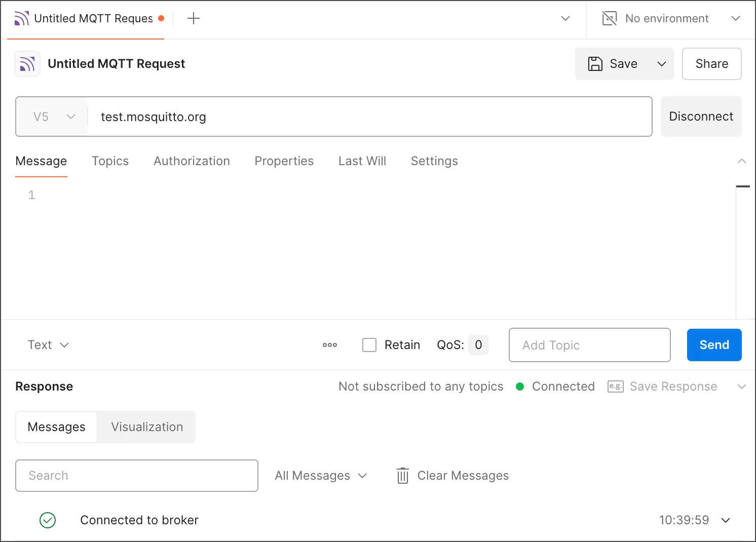
Task: Click the Untitled MQTT Request title heading
Action: point(117,64)
